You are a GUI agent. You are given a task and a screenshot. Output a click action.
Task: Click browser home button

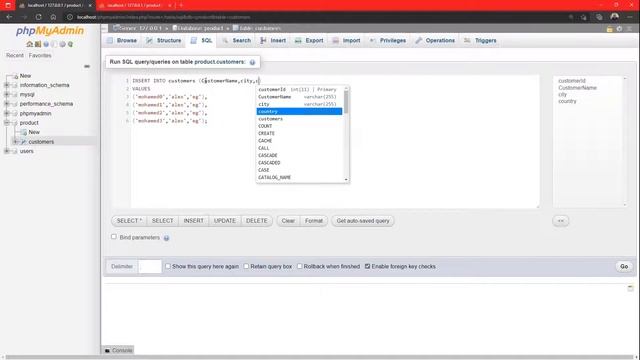coord(53,17)
